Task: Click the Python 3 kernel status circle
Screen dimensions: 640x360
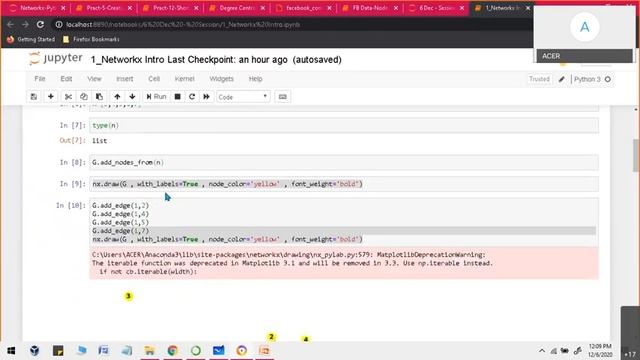Action: coord(608,79)
